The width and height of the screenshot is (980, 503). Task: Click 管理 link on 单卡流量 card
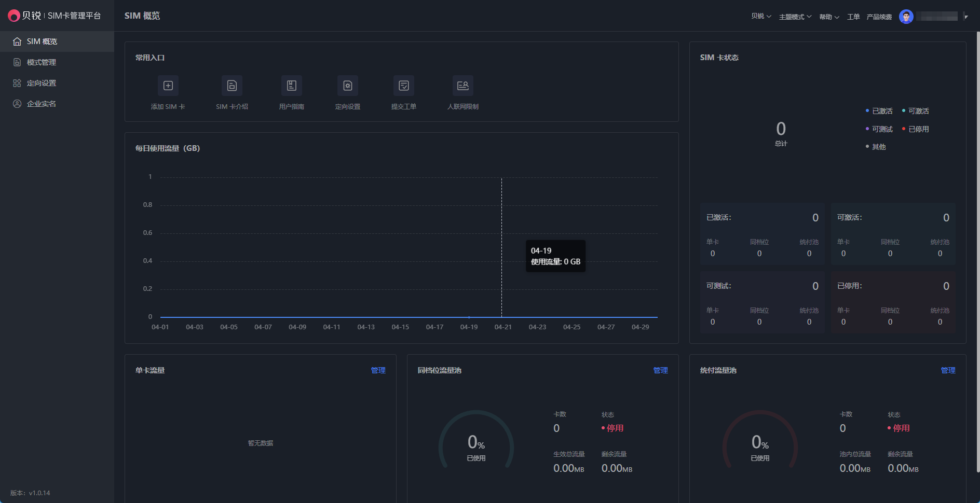click(378, 370)
